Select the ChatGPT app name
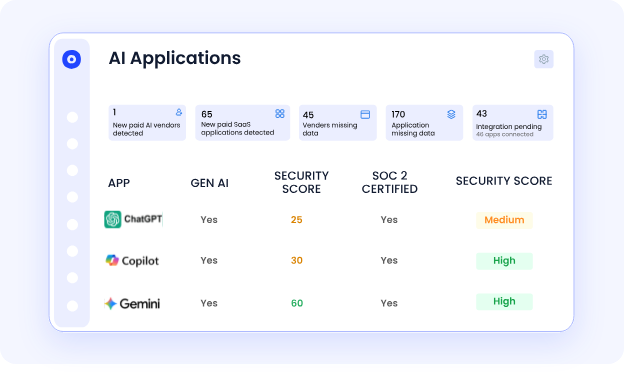This screenshot has height=372, width=624. (x=143, y=219)
